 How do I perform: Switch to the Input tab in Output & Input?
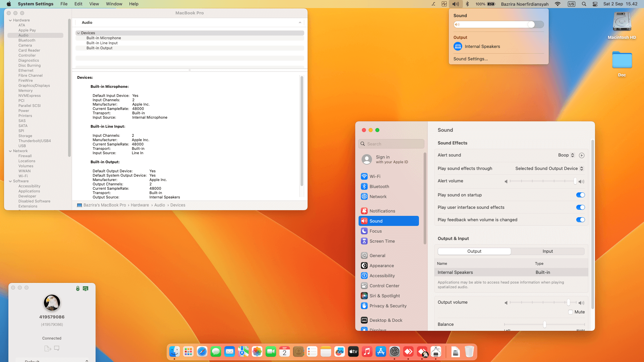pyautogui.click(x=548, y=251)
